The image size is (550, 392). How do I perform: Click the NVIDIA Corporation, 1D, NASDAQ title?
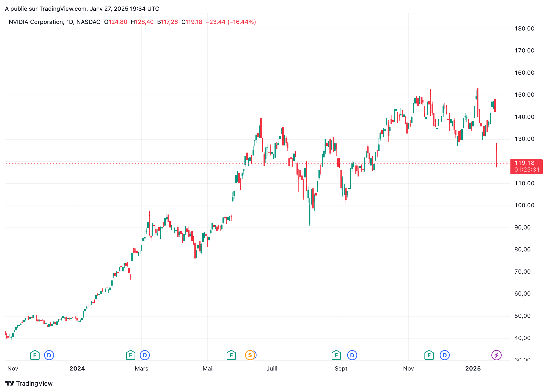[55, 22]
